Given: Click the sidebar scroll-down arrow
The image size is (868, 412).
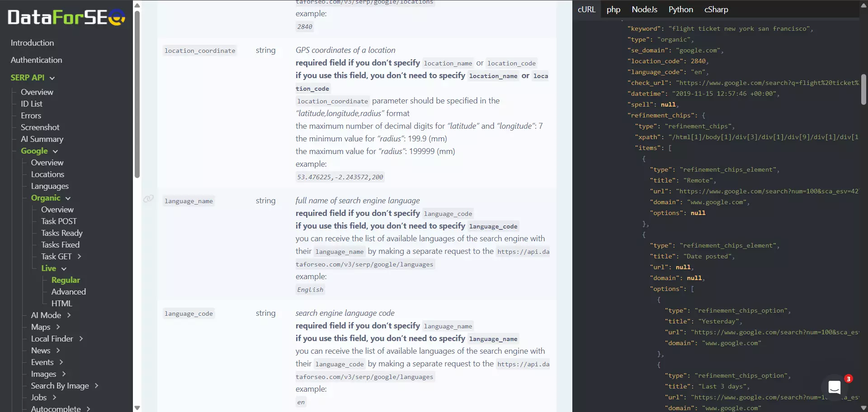Looking at the screenshot, I should pos(137,408).
